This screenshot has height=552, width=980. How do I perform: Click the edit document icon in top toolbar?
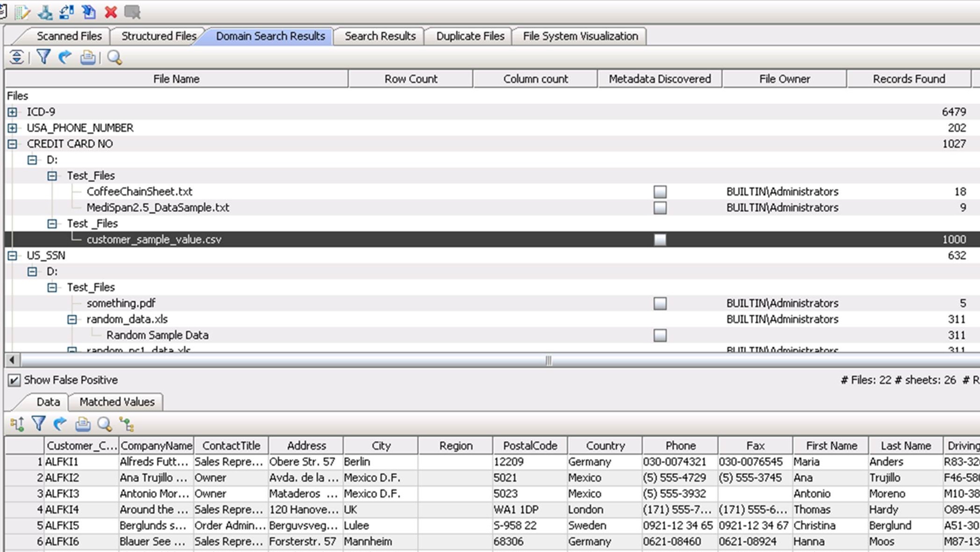[22, 12]
